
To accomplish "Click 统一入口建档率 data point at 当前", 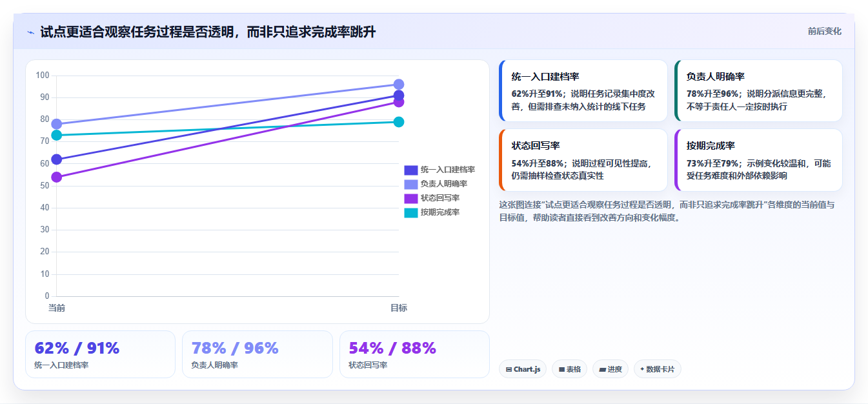I will (56, 159).
